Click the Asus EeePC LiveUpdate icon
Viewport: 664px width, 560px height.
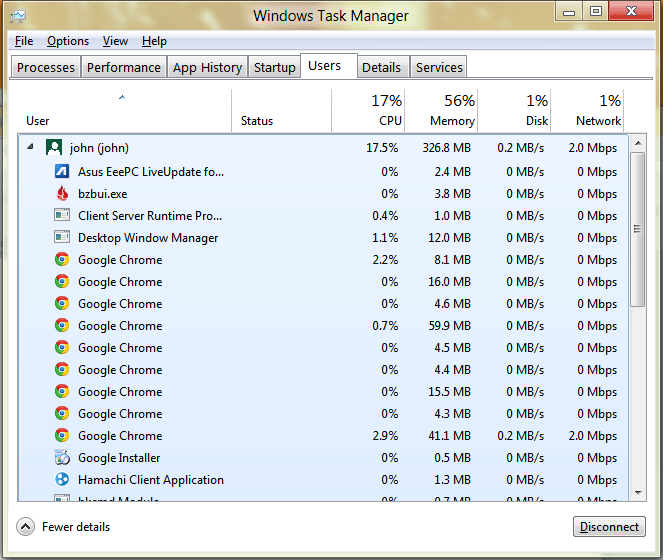(x=62, y=172)
